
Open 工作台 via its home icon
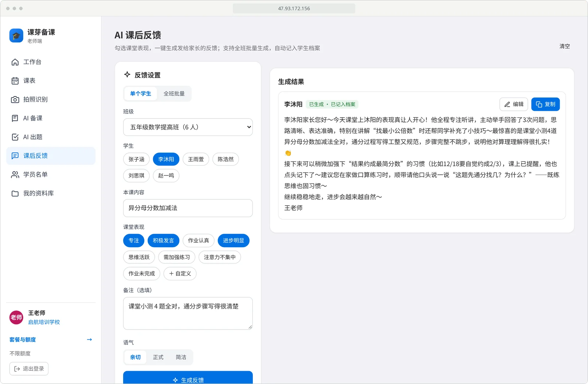15,62
